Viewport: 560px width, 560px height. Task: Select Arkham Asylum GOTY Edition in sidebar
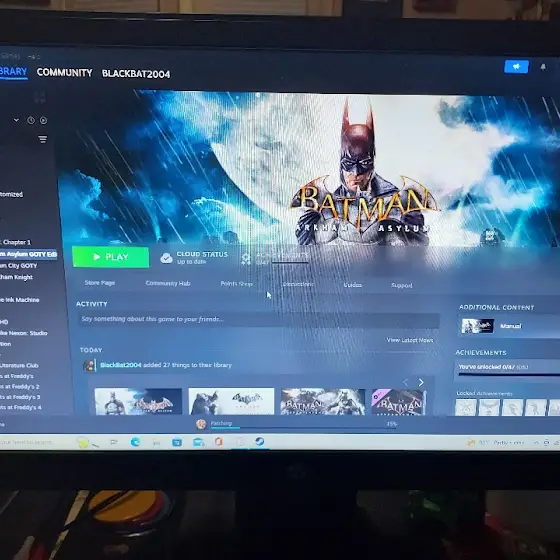click(29, 254)
